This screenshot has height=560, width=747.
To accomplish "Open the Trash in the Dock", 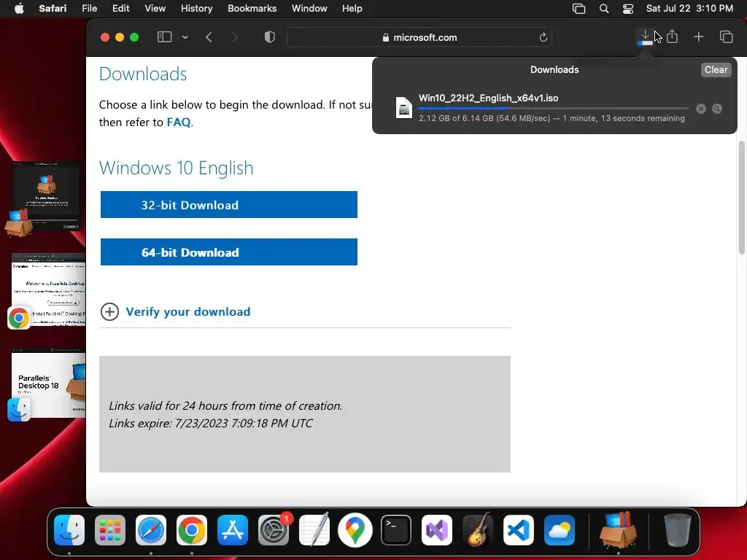I will [x=678, y=529].
